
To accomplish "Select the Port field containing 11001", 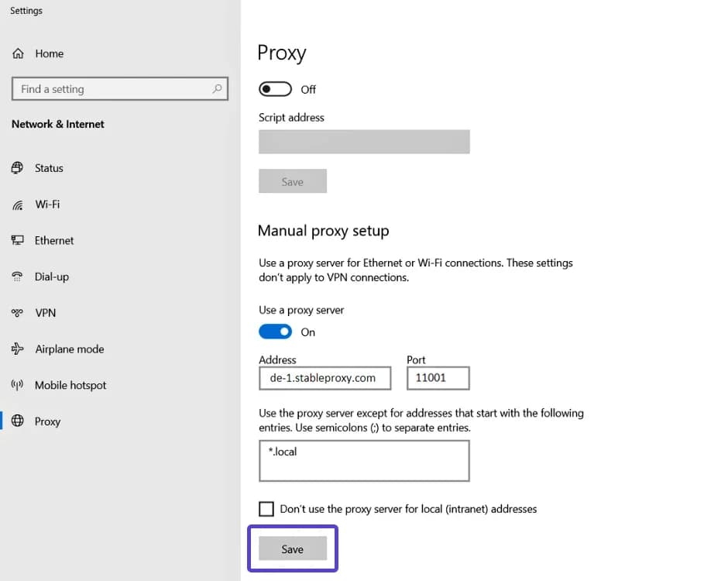I will pos(438,378).
